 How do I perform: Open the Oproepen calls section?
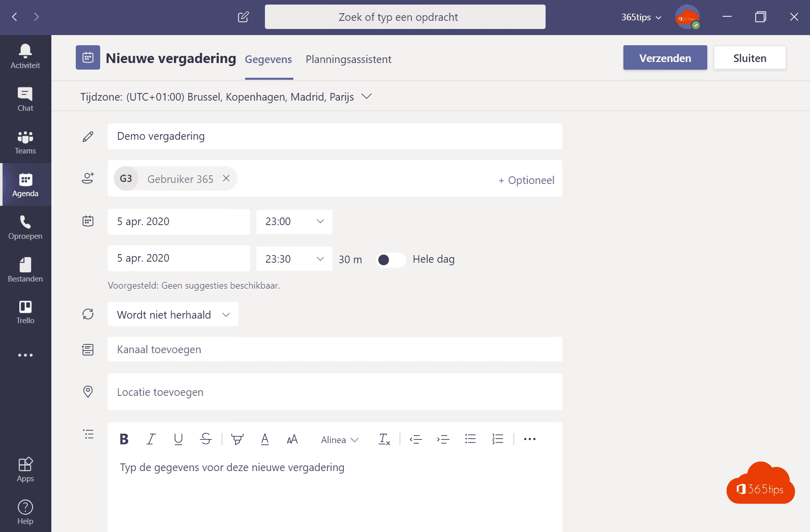[25, 227]
